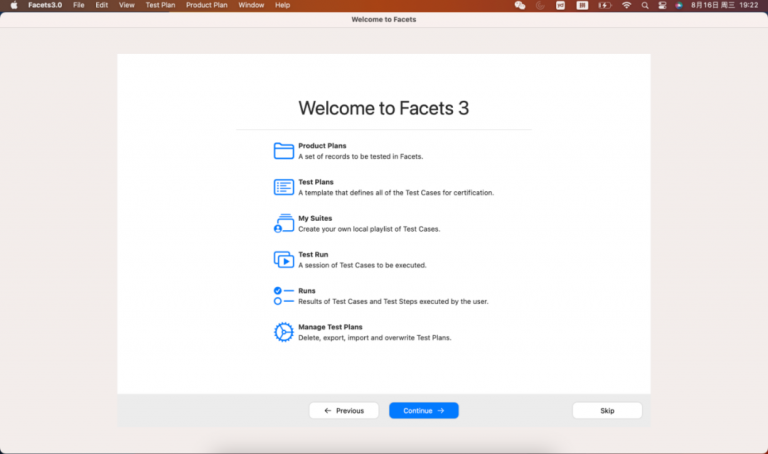Open the Test Plan menu
768x454 pixels.
(160, 5)
